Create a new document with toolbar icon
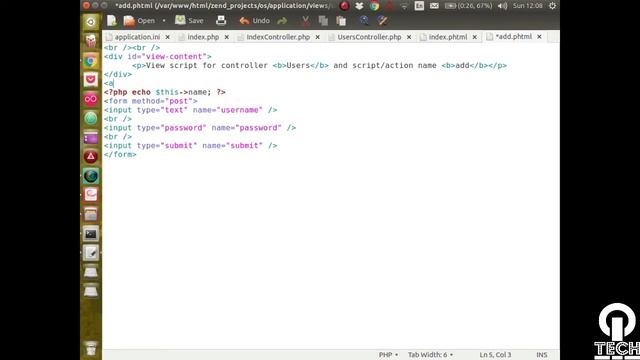The height and width of the screenshot is (360, 640). coord(111,20)
